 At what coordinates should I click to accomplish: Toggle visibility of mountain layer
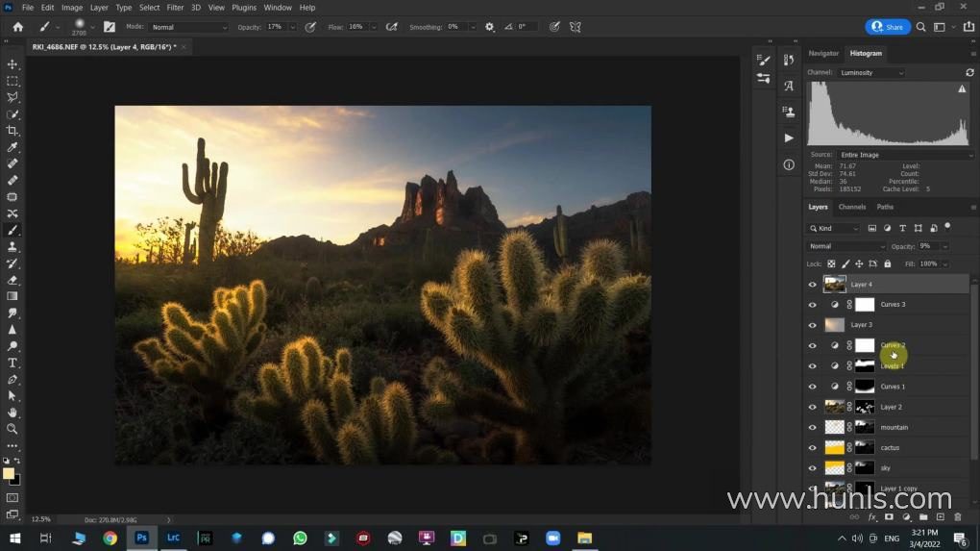point(812,427)
